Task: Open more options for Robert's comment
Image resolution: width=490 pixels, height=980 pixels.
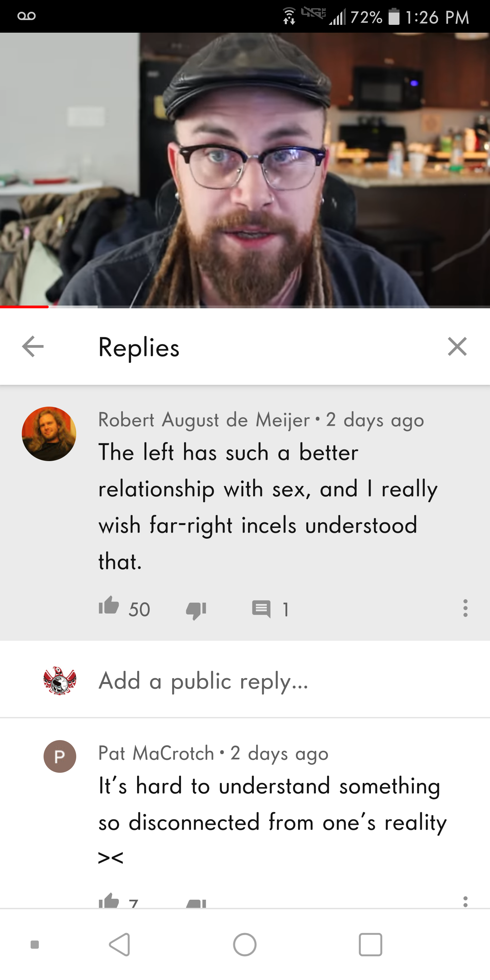Action: pos(465,608)
